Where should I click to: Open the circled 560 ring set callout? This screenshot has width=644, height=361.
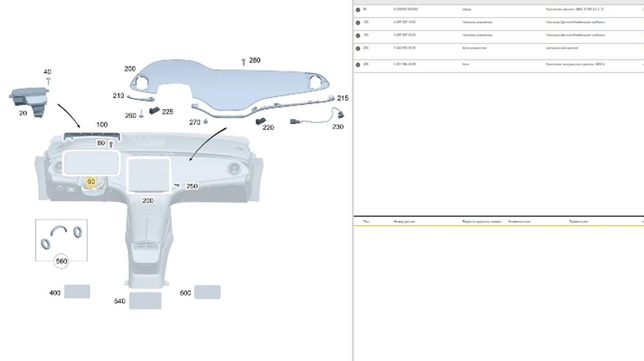point(62,262)
